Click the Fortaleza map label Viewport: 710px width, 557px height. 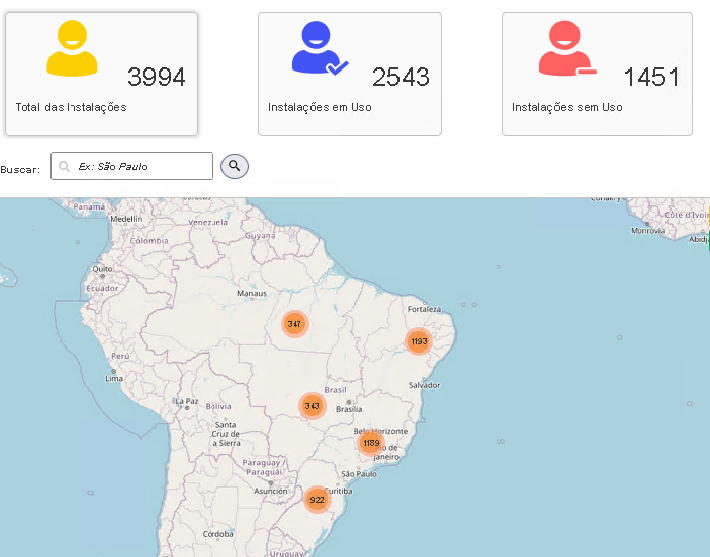(424, 309)
